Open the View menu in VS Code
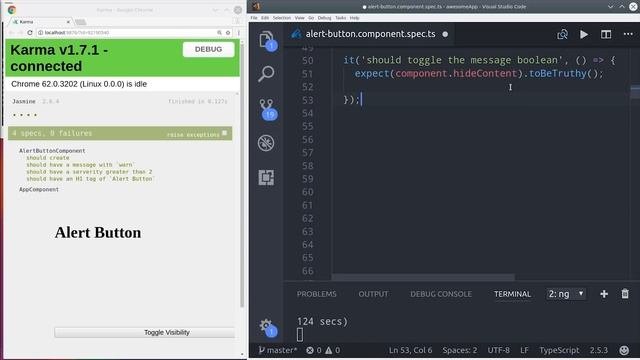Viewport: 640px width, 360px height. (300, 18)
